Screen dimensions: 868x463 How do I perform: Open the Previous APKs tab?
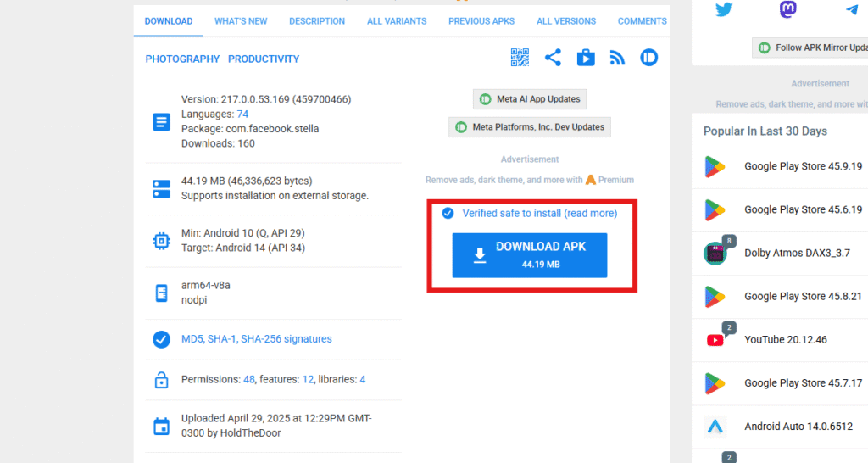point(481,21)
